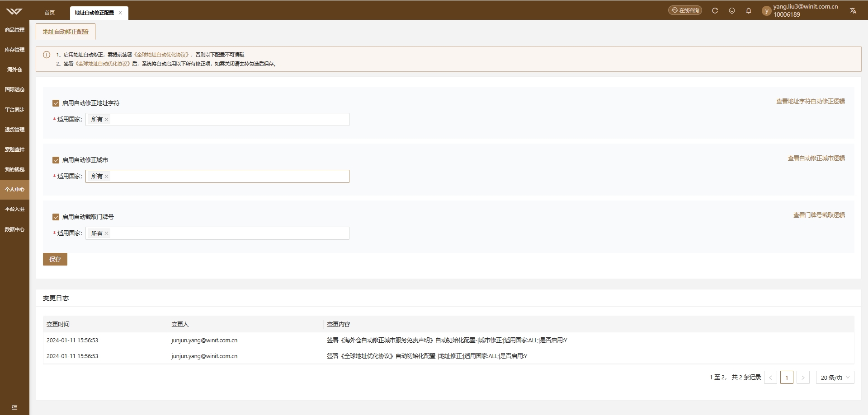The width and height of the screenshot is (868, 415).
Task: Open 退货管理 in the sidebar
Action: point(14,130)
